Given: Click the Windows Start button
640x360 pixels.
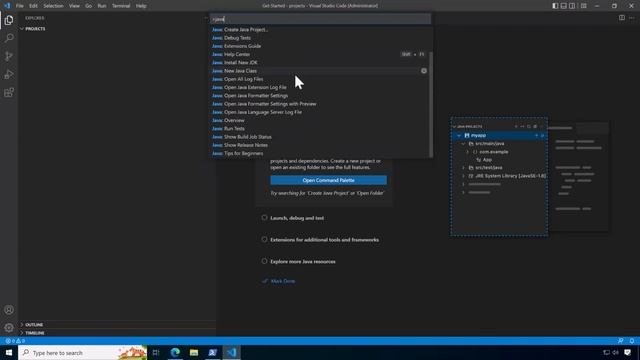Looking at the screenshot, I should pyautogui.click(x=9, y=353).
